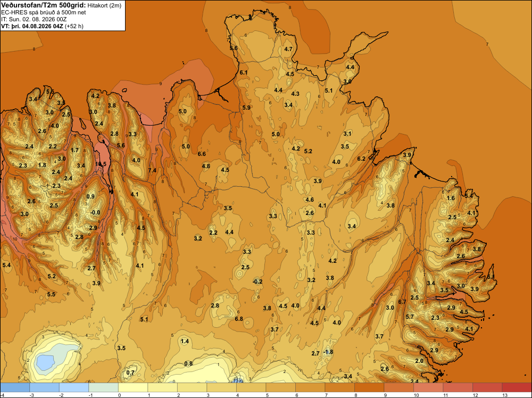Viewport: 532px width, 398px height.
Task: Click the temperature value '1.4'
Action: tap(185, 342)
